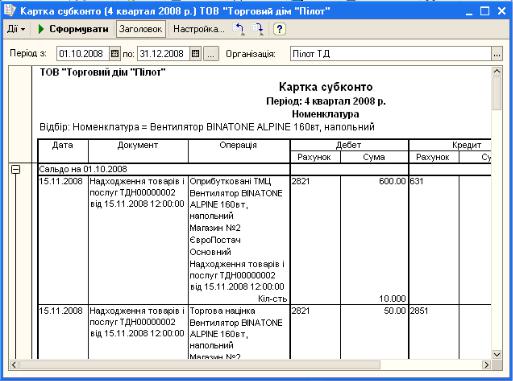
Task: Click first row date 15.11.2008
Action: point(61,181)
